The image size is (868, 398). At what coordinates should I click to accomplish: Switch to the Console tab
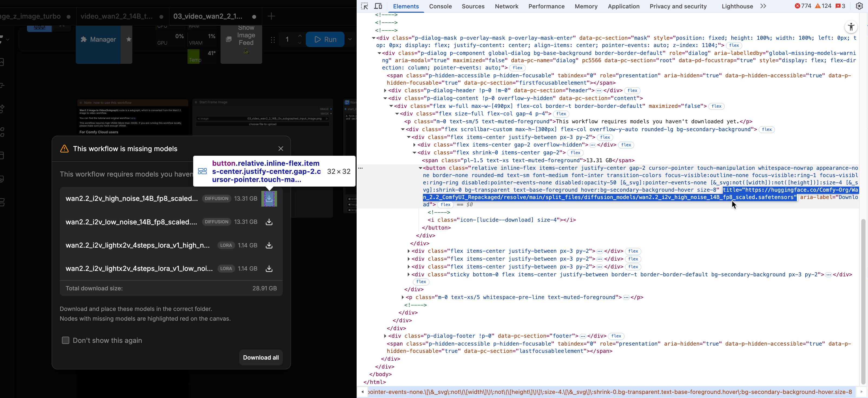click(x=440, y=6)
